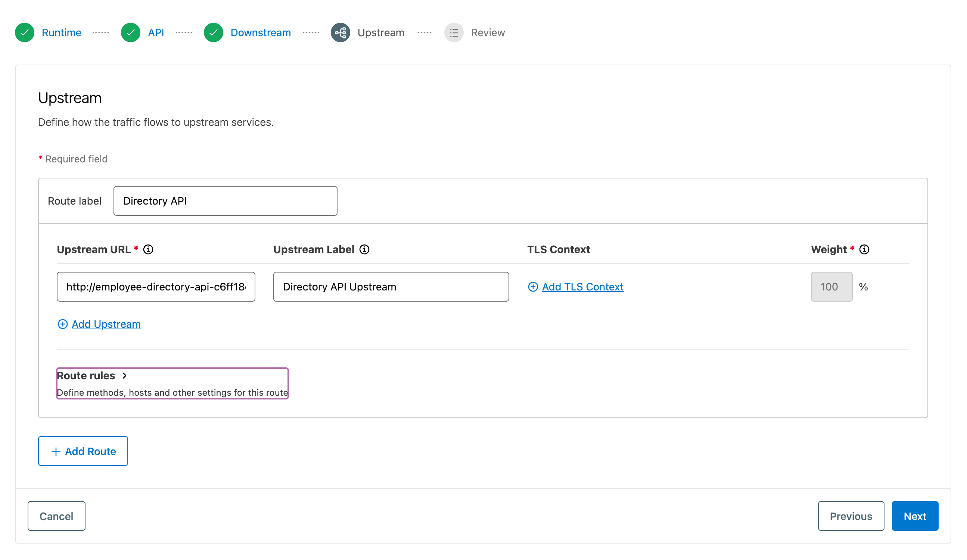
Task: Click the plus icon next to Add TLS Context
Action: tap(533, 287)
